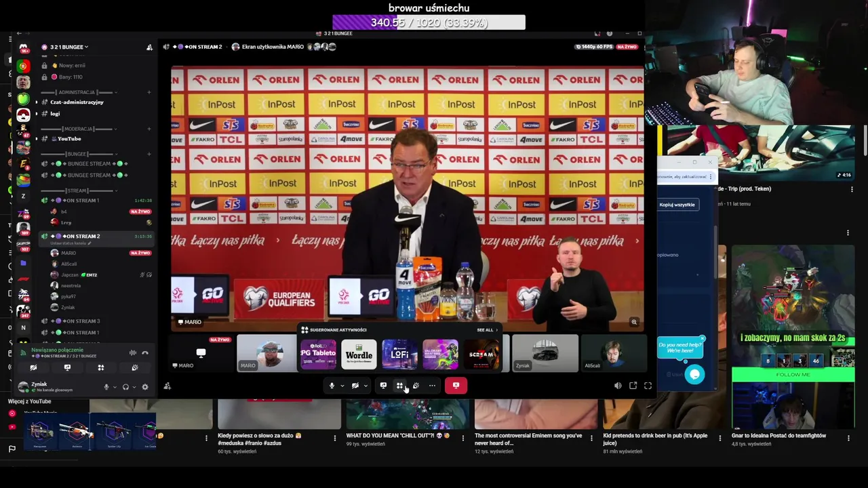Add a channel to ADMINISTRACJA category
868x488 pixels.
coord(149,92)
